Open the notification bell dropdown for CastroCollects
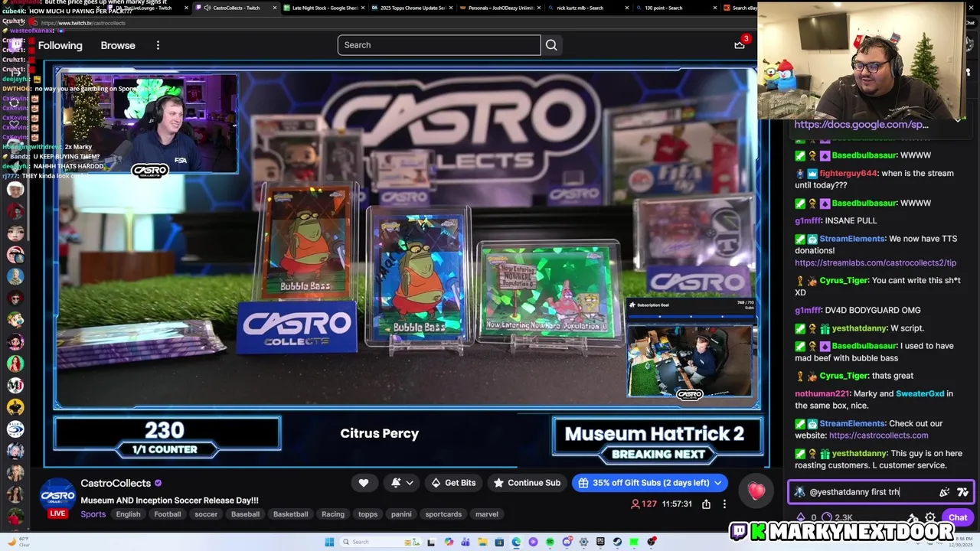 (402, 483)
